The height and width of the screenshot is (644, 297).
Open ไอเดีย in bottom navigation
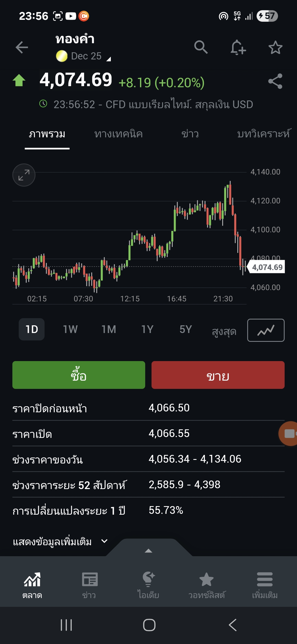[148, 585]
